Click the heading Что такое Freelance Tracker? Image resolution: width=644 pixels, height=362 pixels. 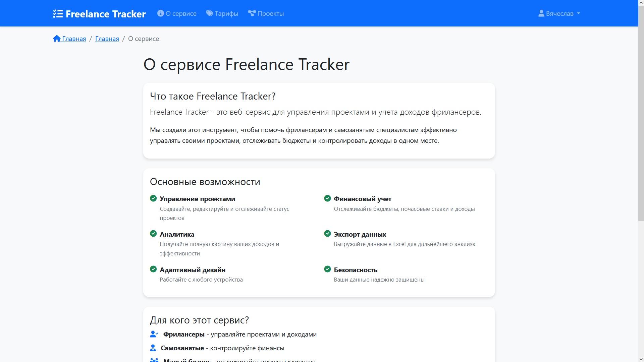213,96
